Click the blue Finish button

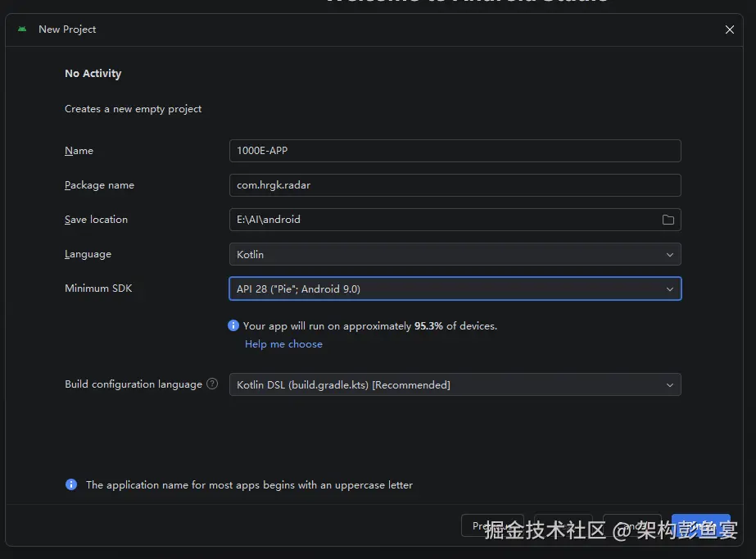[700, 525]
